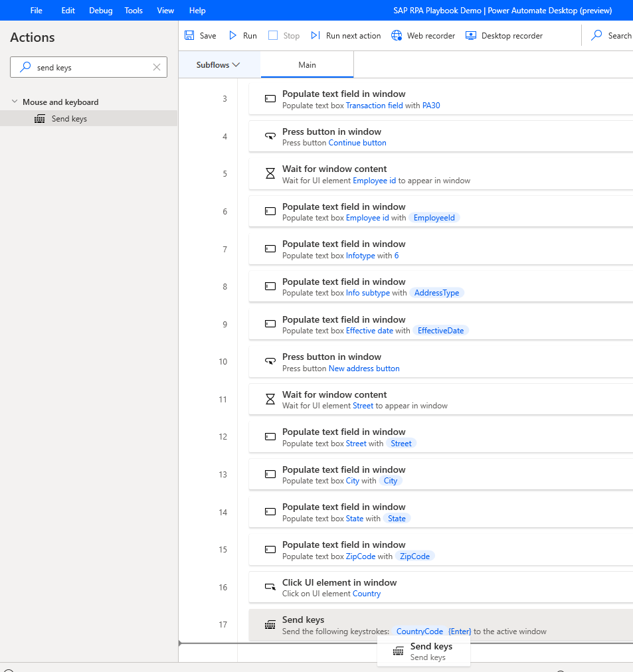Image resolution: width=633 pixels, height=672 pixels.
Task: Click the CountryCode variable in step 17
Action: pos(420,631)
